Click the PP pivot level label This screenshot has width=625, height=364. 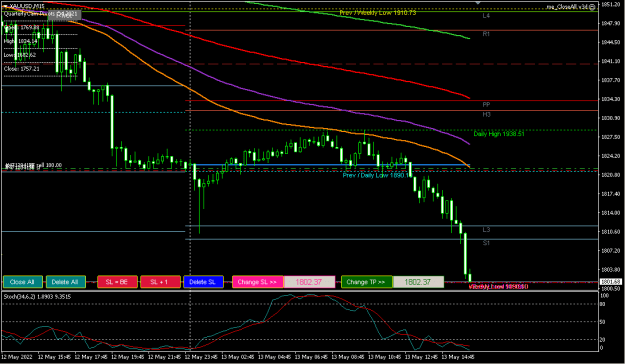coord(486,105)
